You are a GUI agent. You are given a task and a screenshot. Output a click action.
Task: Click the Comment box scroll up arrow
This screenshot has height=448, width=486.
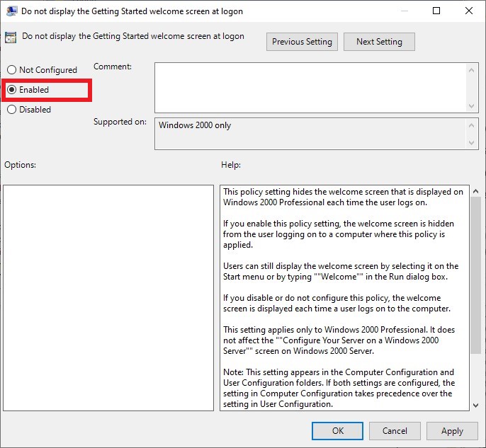tap(471, 70)
